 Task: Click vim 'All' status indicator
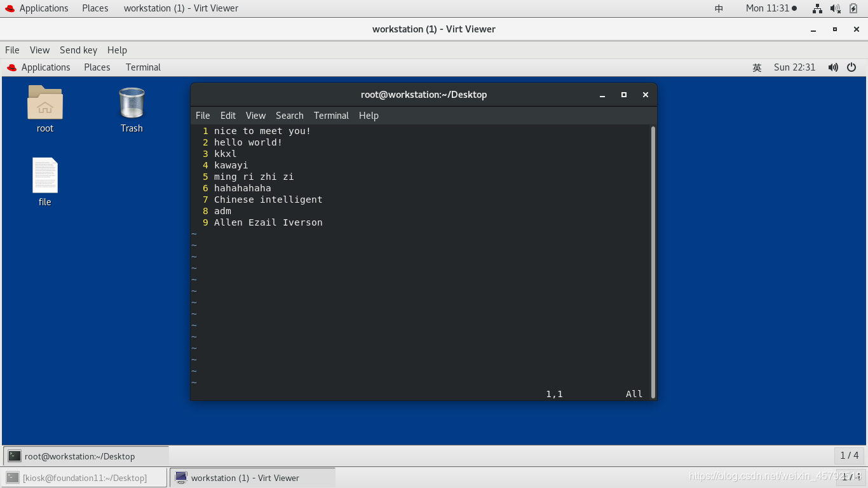coord(634,394)
